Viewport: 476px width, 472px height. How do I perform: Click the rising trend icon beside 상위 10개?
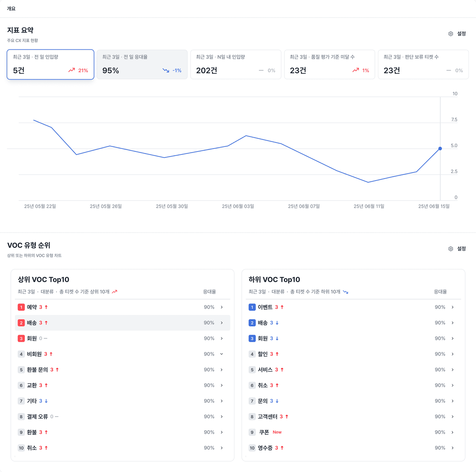(x=115, y=292)
